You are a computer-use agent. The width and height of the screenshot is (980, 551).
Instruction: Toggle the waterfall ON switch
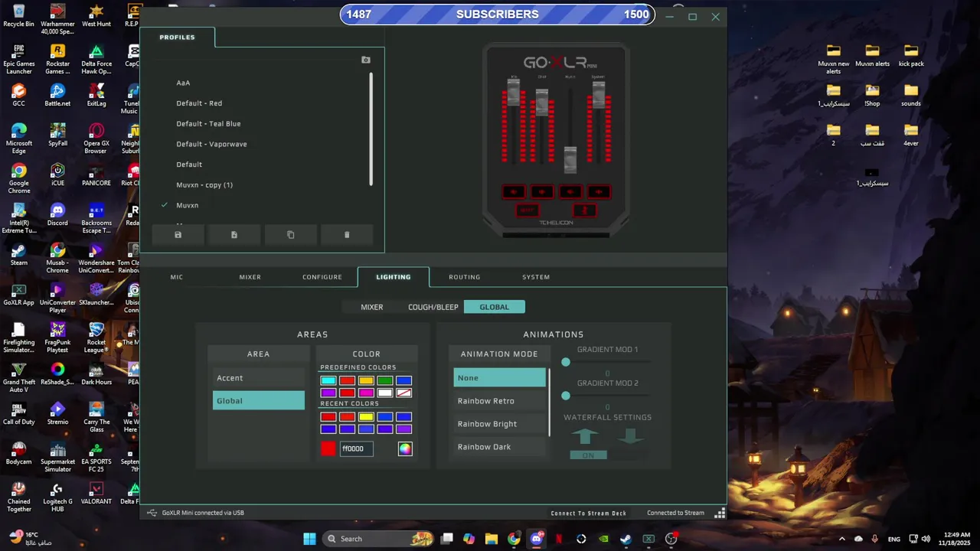coord(588,455)
